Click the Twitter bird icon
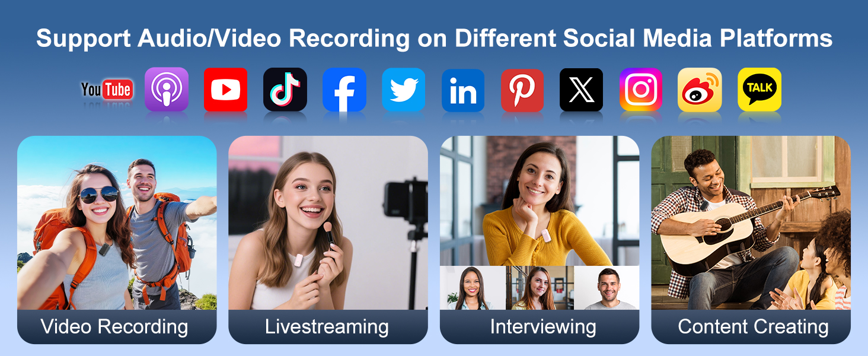The width and height of the screenshot is (868, 356). point(403,90)
